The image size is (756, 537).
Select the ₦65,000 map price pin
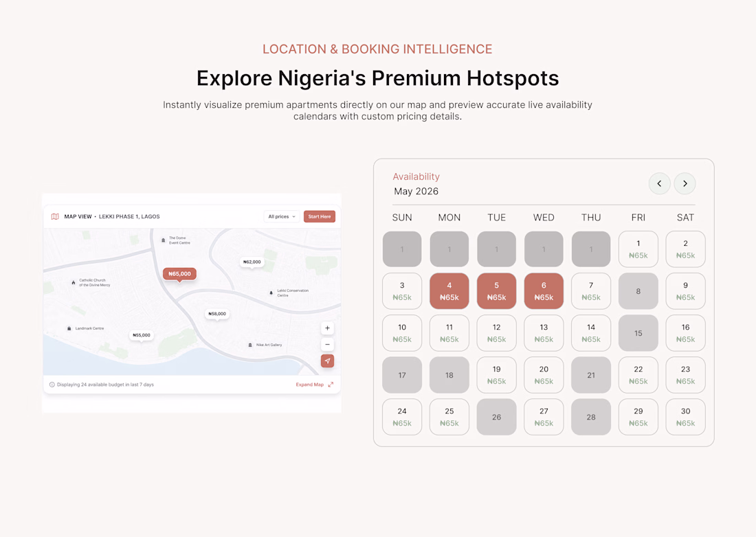pyautogui.click(x=179, y=274)
